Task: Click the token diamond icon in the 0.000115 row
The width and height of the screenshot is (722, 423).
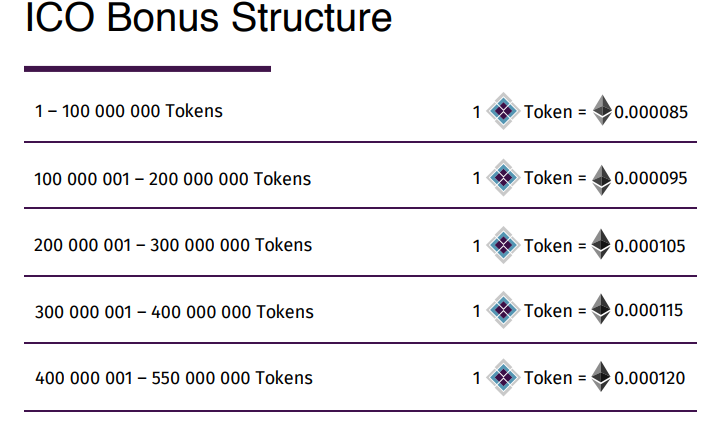Action: (503, 310)
